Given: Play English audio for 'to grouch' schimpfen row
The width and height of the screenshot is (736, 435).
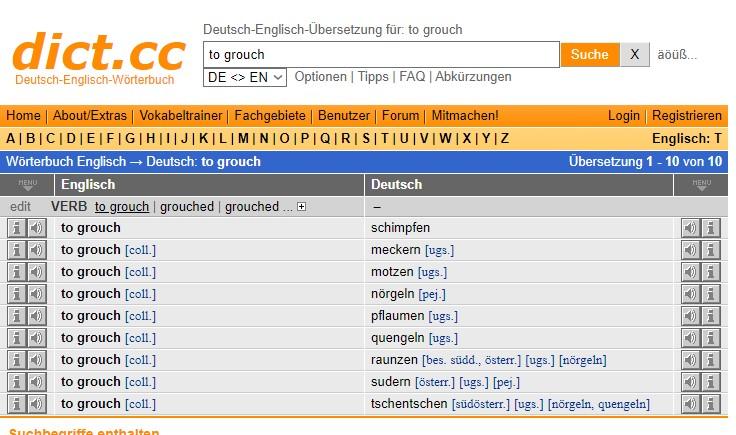Looking at the screenshot, I should (37, 228).
